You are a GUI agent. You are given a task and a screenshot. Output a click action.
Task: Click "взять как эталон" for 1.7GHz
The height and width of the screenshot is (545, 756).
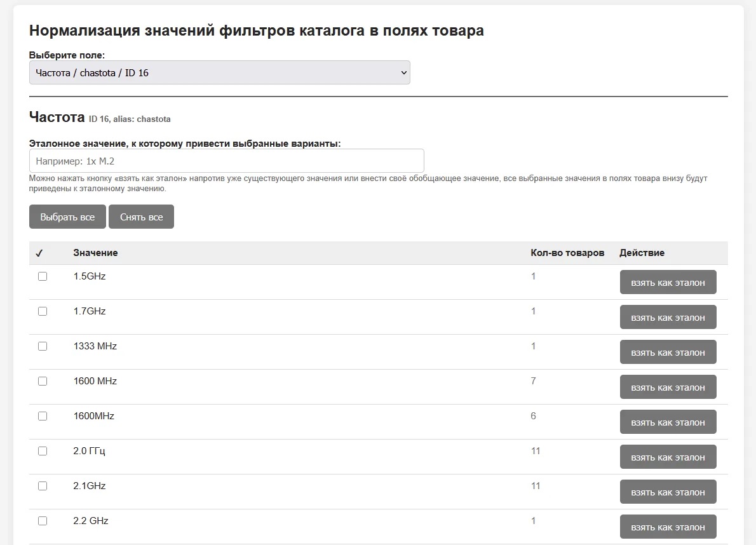pos(668,317)
